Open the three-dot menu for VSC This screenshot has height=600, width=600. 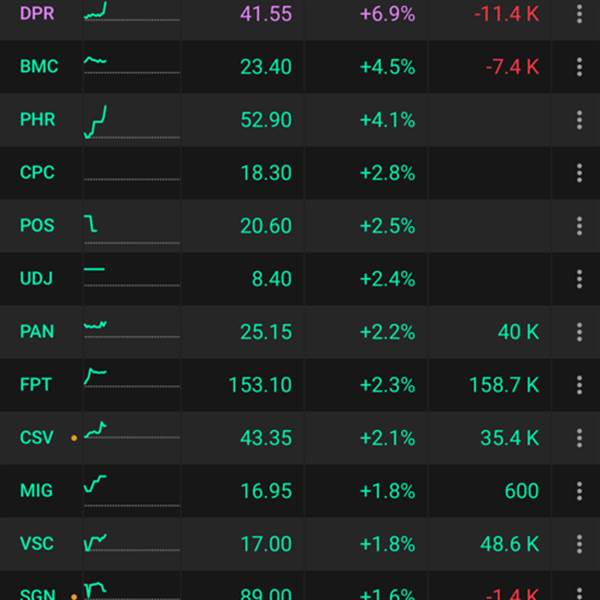point(579,544)
